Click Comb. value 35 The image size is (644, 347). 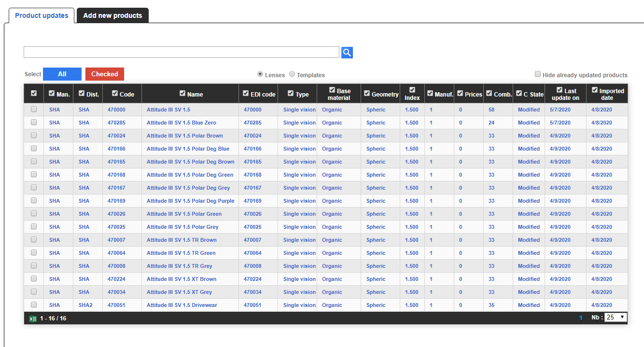click(491, 305)
